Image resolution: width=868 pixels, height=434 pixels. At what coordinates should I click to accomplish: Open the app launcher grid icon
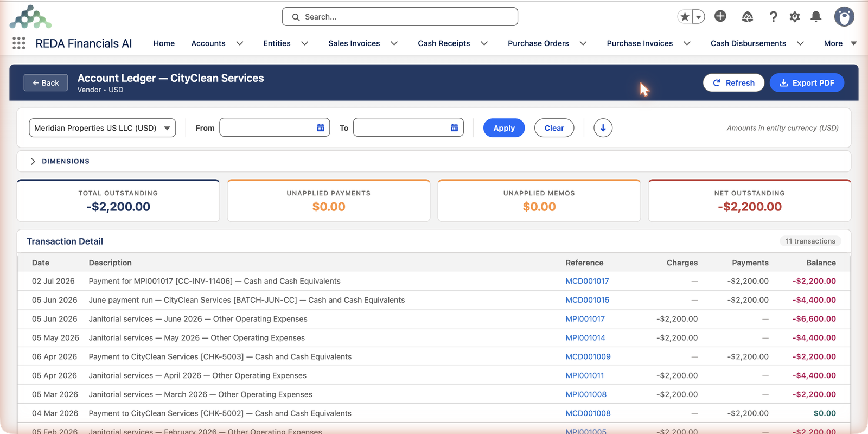coord(19,43)
